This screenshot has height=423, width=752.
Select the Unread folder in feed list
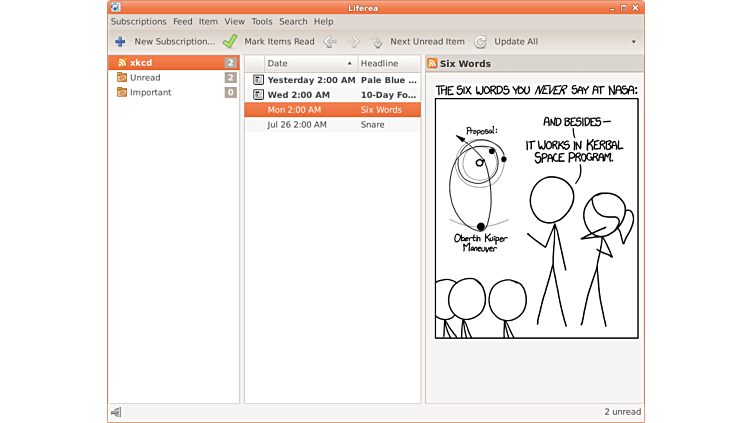pyautogui.click(x=145, y=78)
